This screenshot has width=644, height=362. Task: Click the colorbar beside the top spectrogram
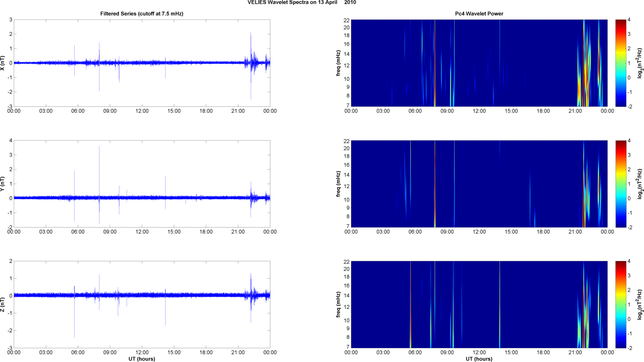[621, 63]
